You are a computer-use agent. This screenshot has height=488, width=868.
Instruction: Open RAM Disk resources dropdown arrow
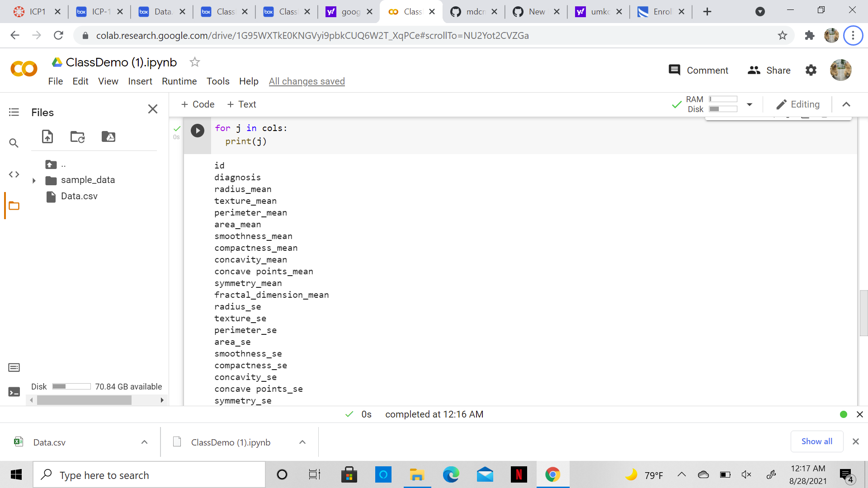750,104
